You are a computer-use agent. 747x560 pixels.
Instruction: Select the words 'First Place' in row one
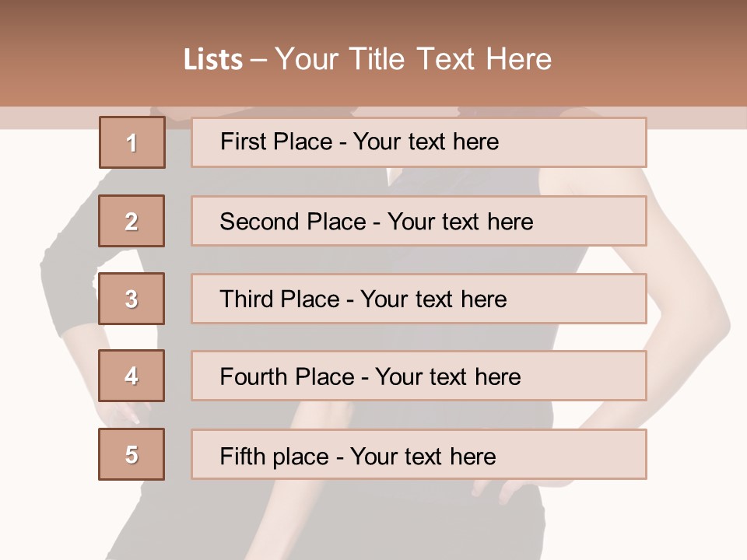pos(276,142)
